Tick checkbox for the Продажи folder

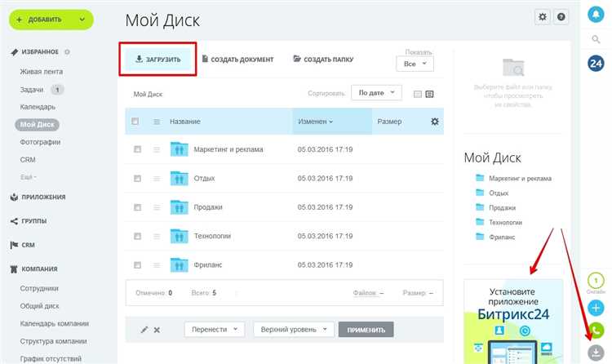(x=137, y=207)
